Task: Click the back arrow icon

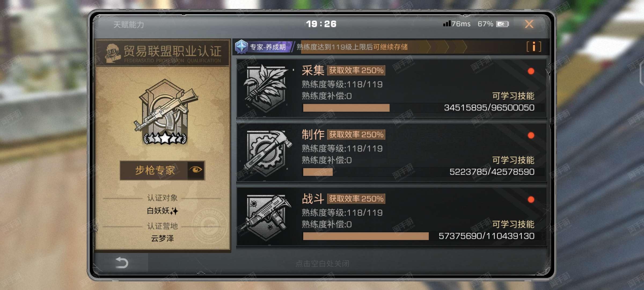Action: [122, 263]
